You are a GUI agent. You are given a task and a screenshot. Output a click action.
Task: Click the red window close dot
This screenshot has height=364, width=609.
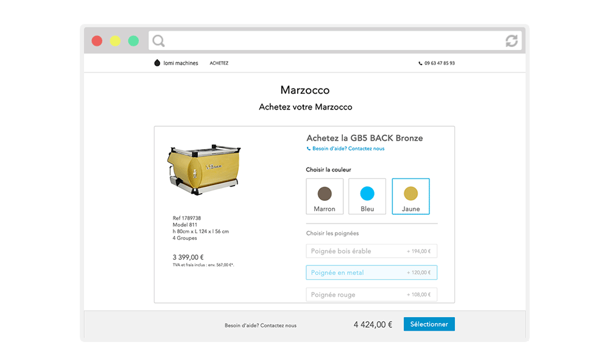(97, 41)
